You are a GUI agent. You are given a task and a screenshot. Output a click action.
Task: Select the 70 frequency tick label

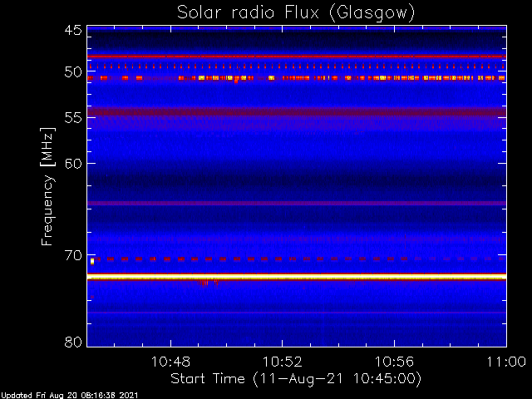click(73, 255)
